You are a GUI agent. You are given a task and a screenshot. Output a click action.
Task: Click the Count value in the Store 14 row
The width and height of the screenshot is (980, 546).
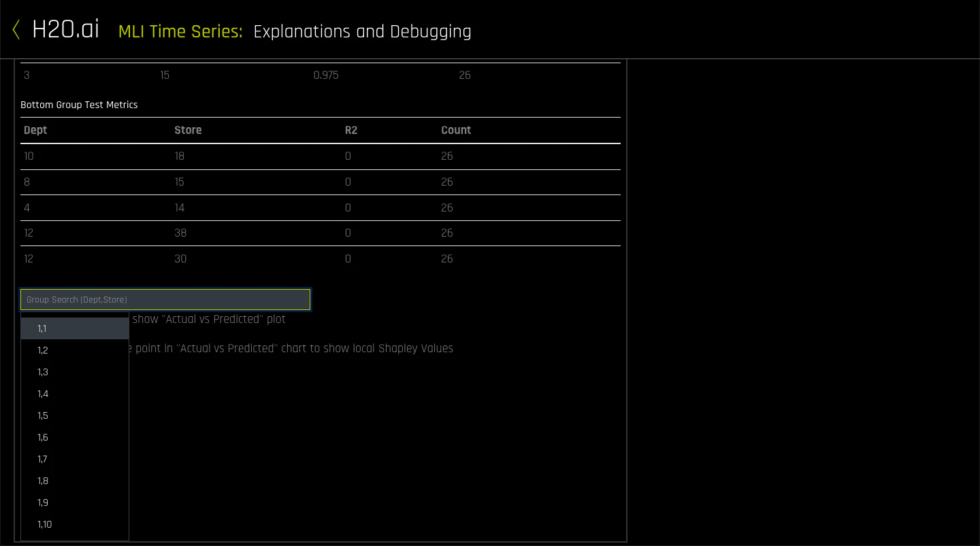tap(446, 208)
